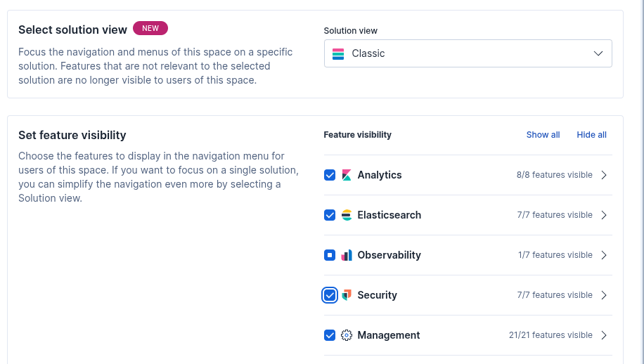This screenshot has width=644, height=364.
Task: Click the NEW badge beside solution view
Action: (x=150, y=29)
